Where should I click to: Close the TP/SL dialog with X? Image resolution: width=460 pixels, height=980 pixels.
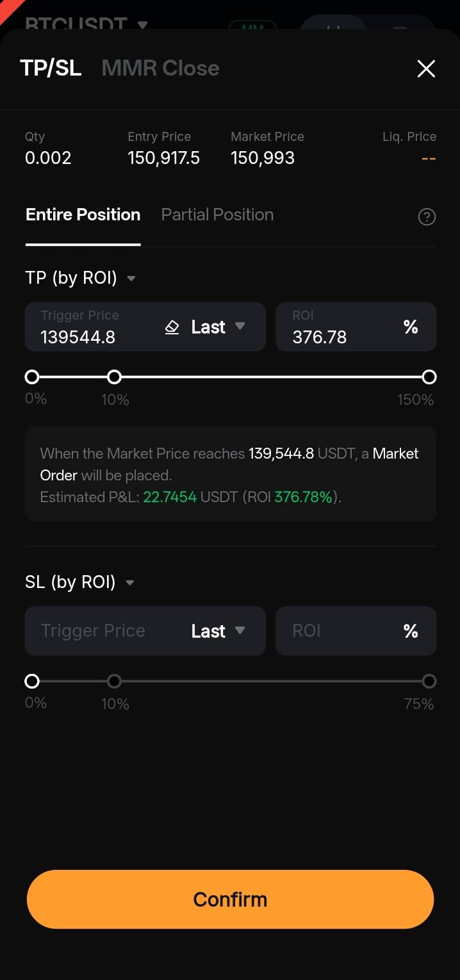coord(426,69)
